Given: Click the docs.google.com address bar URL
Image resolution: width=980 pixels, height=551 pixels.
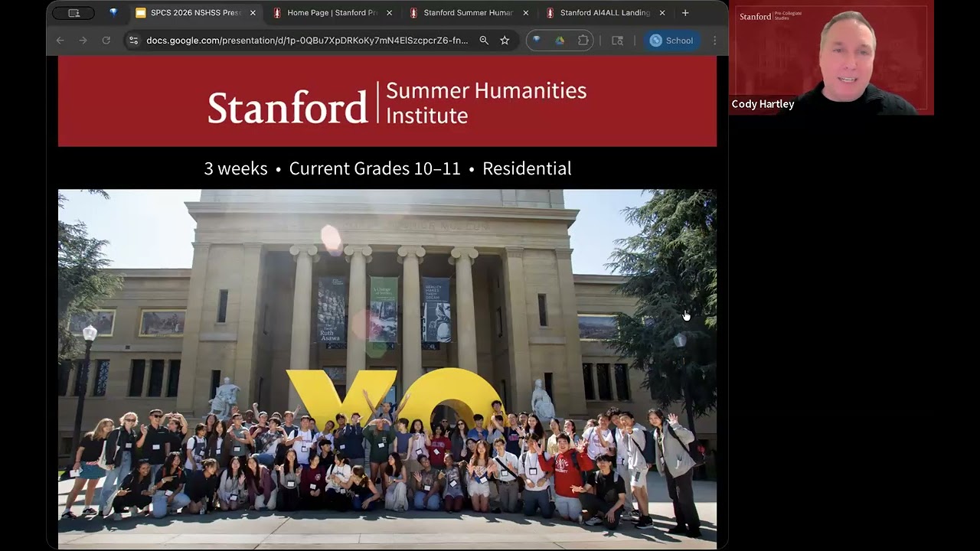Looking at the screenshot, I should point(307,41).
